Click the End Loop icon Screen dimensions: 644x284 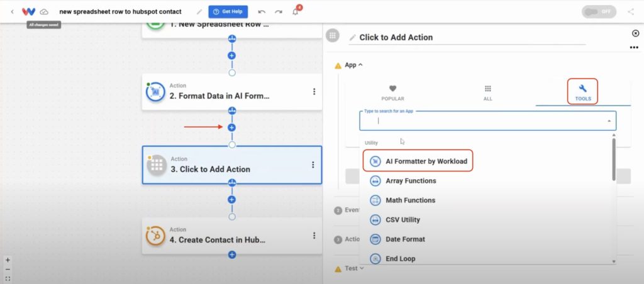(375, 259)
